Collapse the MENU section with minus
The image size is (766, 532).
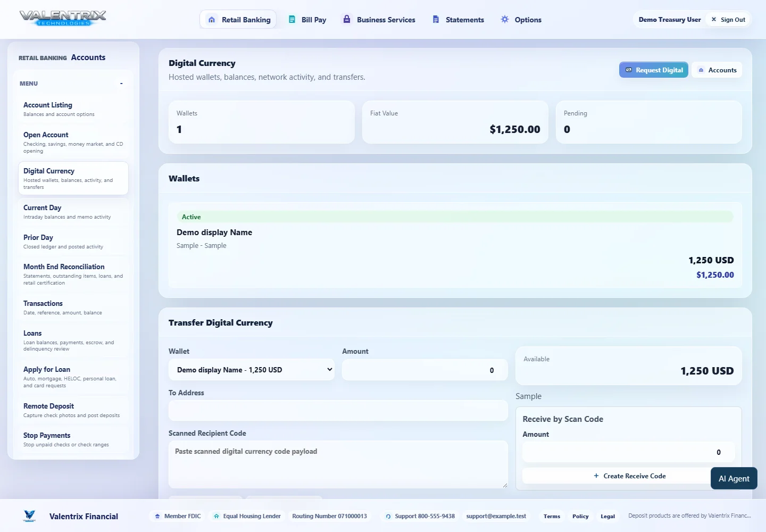point(121,84)
